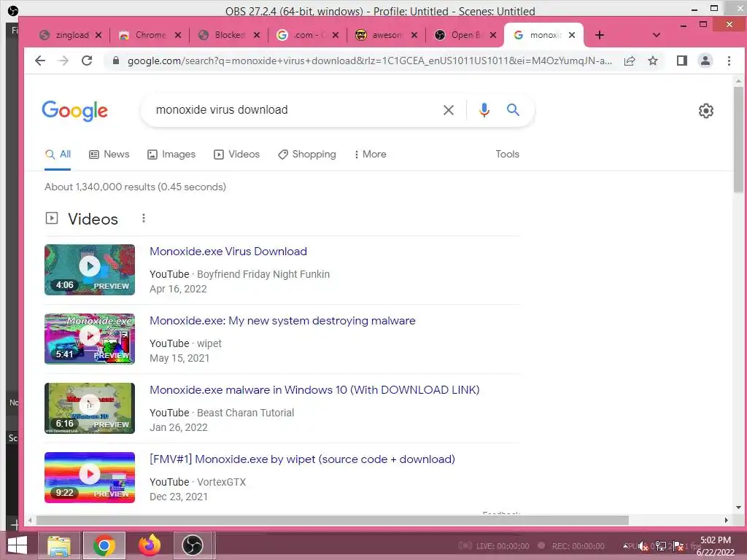Screen dimensions: 747x560
Task: Open Monoxide.exe Virus Download link
Action: [x=228, y=252]
